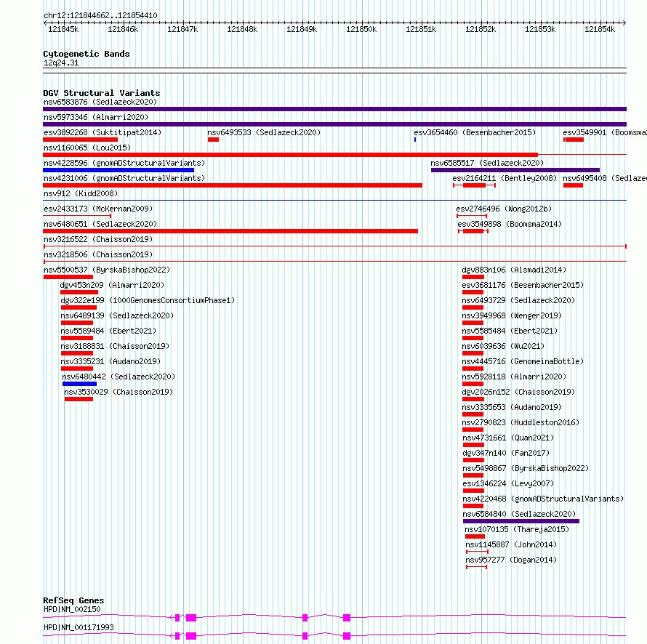
Task: Click the nsv5973346 (Almarri2020) variant label
Action: pyautogui.click(x=96, y=117)
